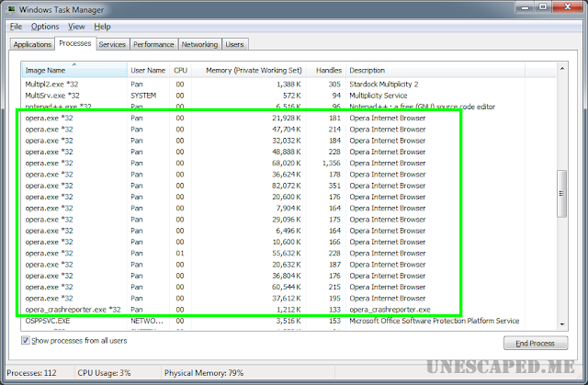The image size is (588, 385).
Task: Sort by Image Name column header
Action: click(x=74, y=70)
